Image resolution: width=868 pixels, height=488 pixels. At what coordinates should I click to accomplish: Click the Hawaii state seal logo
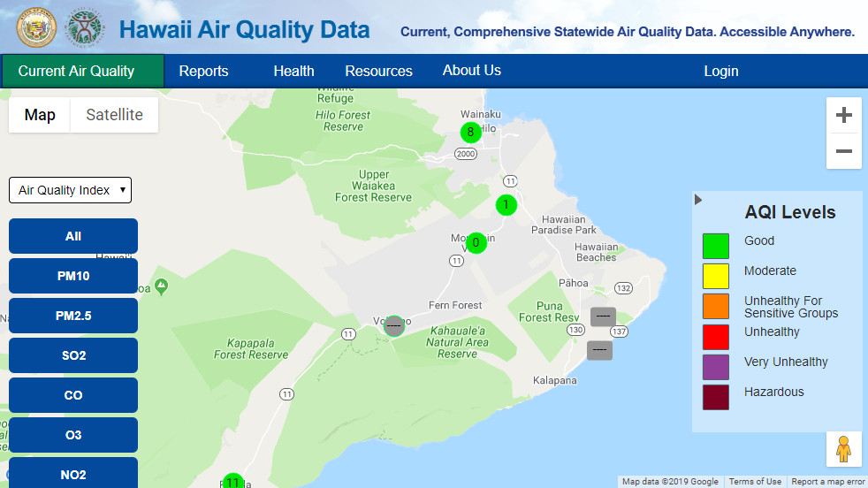[36, 27]
